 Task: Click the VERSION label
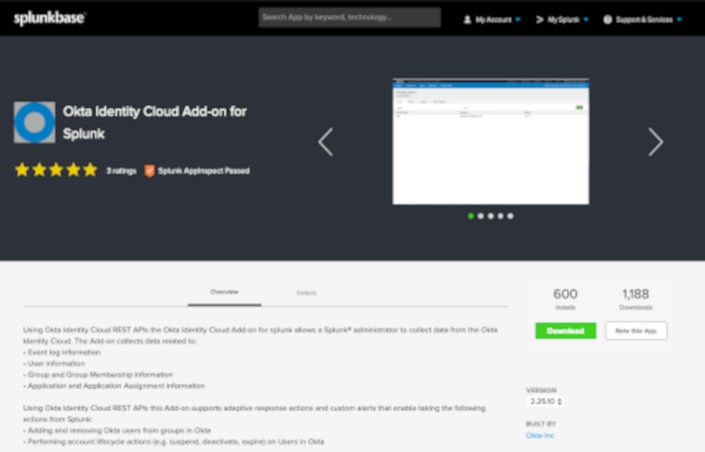[x=541, y=390]
